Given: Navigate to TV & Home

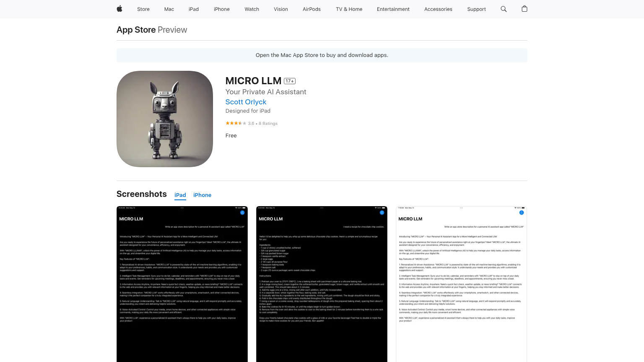Looking at the screenshot, I should (x=349, y=9).
